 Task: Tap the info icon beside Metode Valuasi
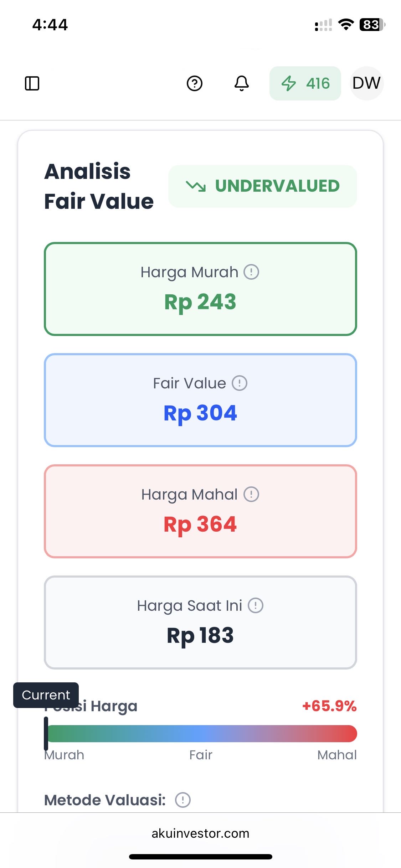point(183,800)
